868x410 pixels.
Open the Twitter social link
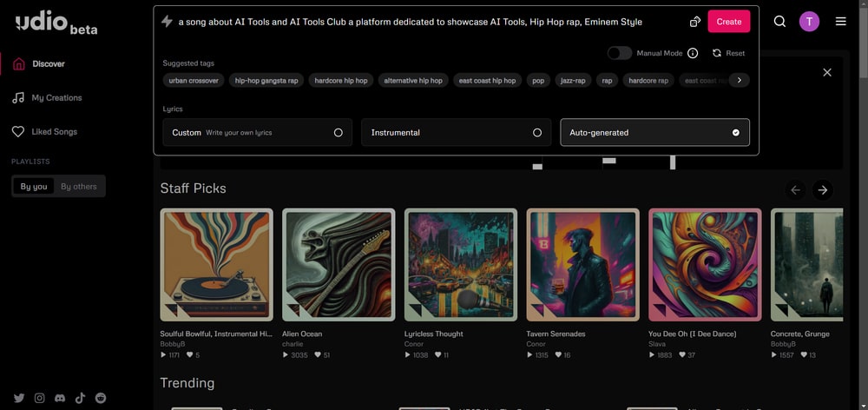tap(19, 398)
